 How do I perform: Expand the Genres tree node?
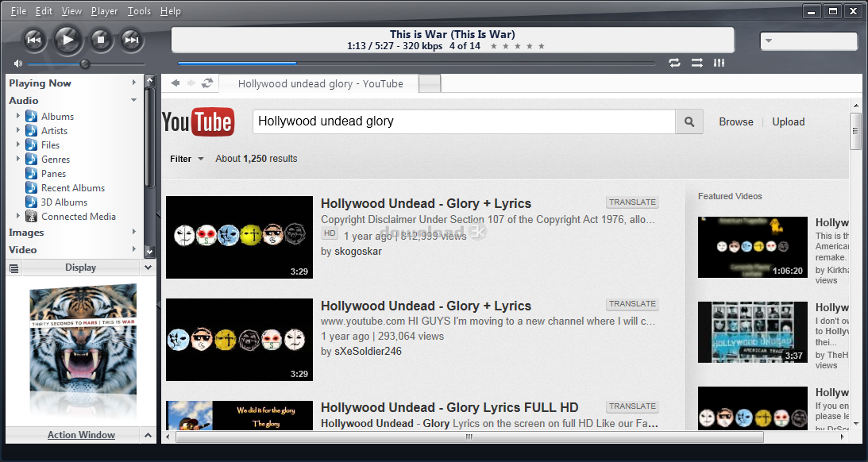click(x=17, y=159)
